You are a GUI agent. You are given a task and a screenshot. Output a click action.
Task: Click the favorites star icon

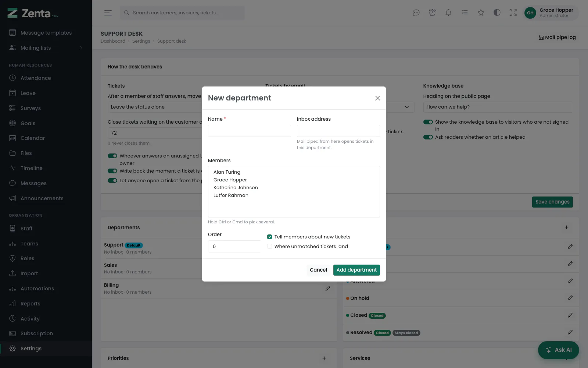coord(481,13)
